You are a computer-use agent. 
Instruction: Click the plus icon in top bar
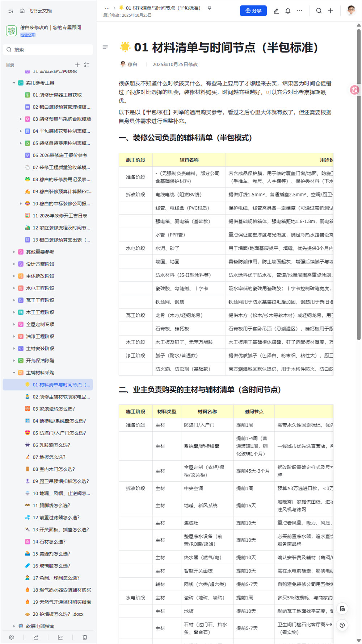tap(331, 11)
